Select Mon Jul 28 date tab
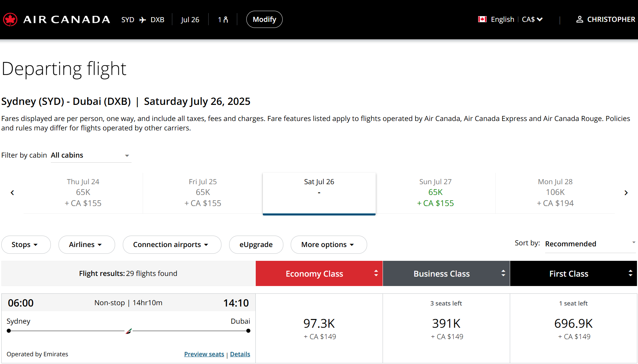The height and width of the screenshot is (364, 638). (x=555, y=193)
